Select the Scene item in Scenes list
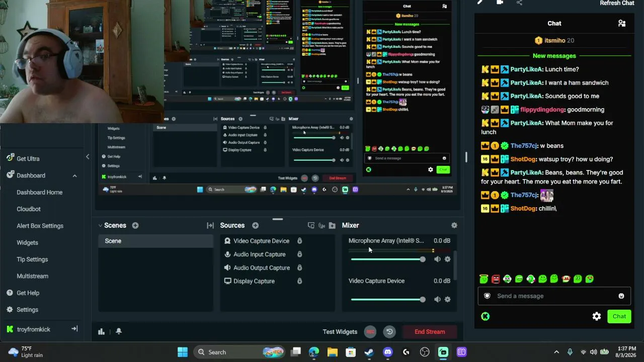Screen dimensions: 644x362 155,241
